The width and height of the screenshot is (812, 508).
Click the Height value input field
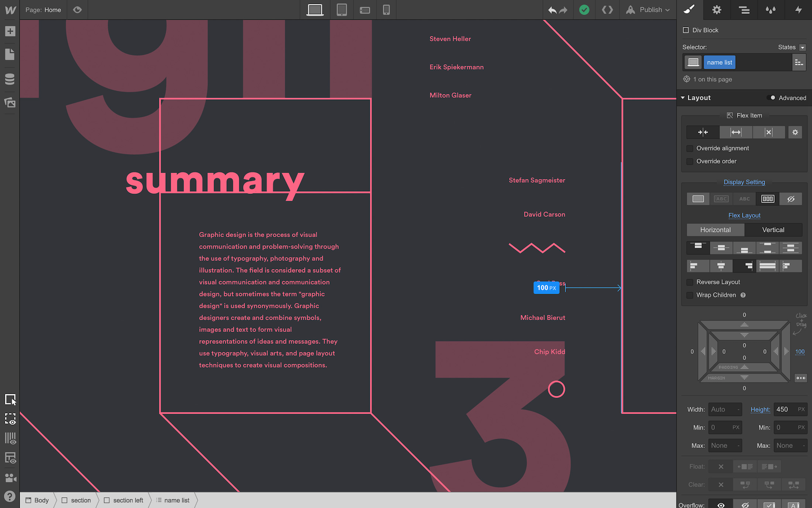pos(785,409)
